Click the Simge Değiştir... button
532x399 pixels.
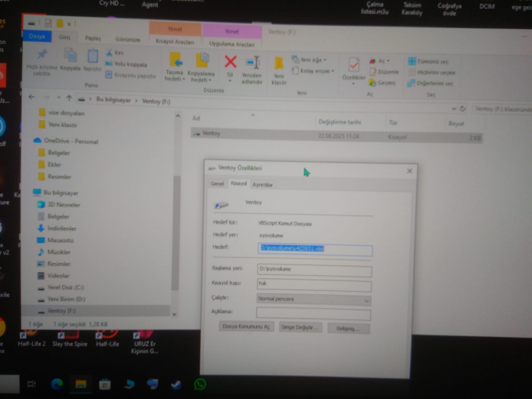[300, 327]
